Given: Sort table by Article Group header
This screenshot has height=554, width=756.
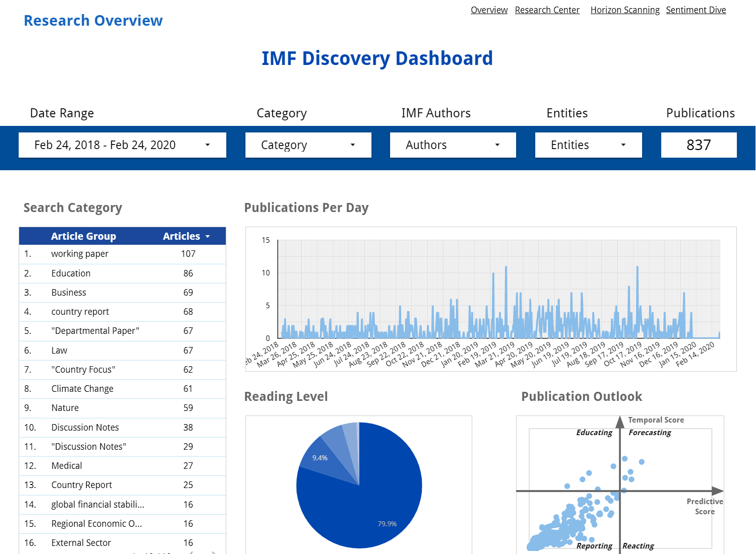Looking at the screenshot, I should point(84,236).
